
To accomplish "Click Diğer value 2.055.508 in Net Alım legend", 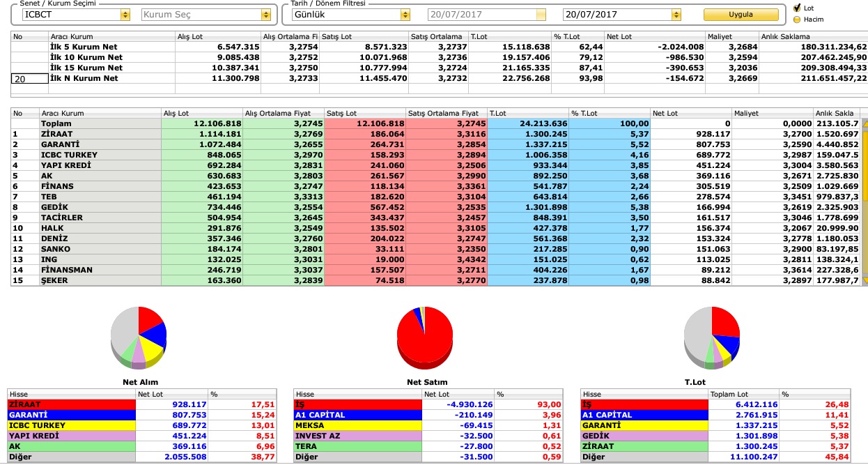I will 185,457.
